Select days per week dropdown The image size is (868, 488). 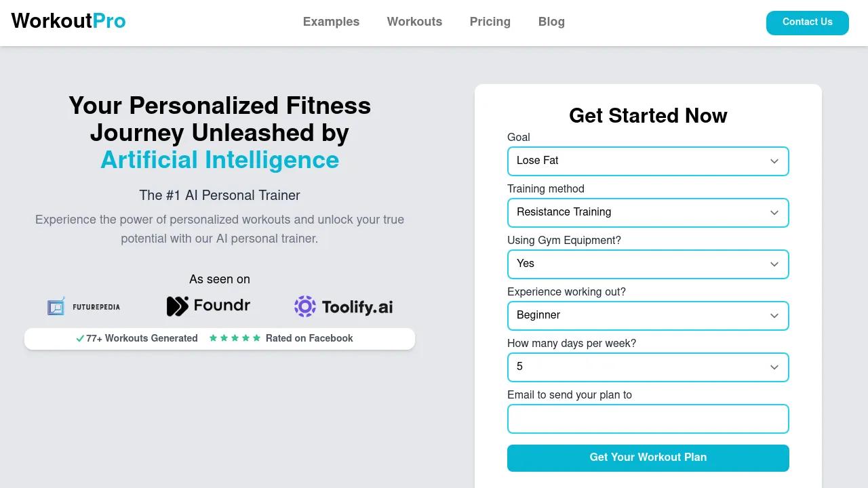tap(648, 367)
